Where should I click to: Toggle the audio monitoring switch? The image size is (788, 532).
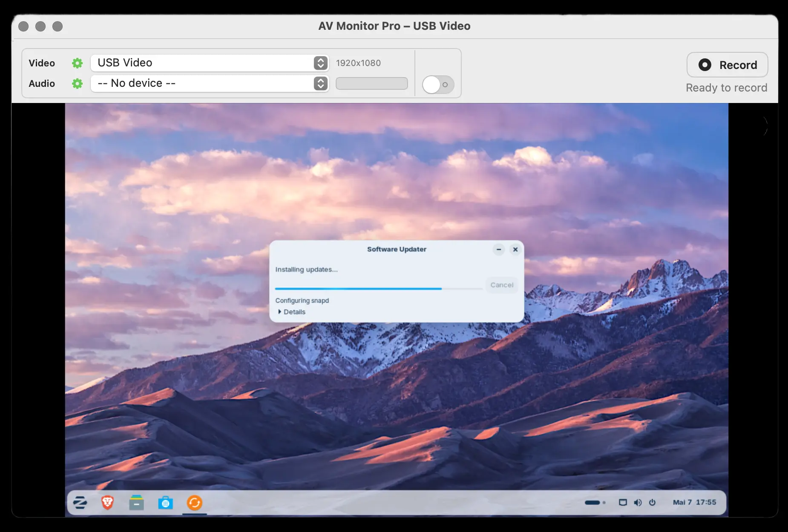click(438, 85)
